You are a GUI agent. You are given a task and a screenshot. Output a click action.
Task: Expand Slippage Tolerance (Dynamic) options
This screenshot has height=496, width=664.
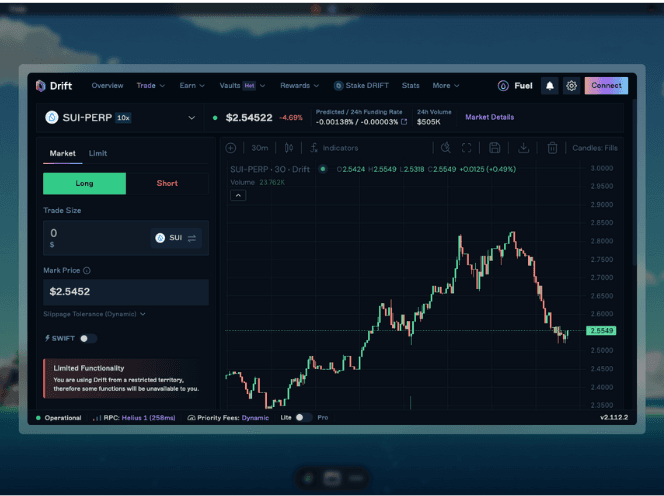[94, 314]
